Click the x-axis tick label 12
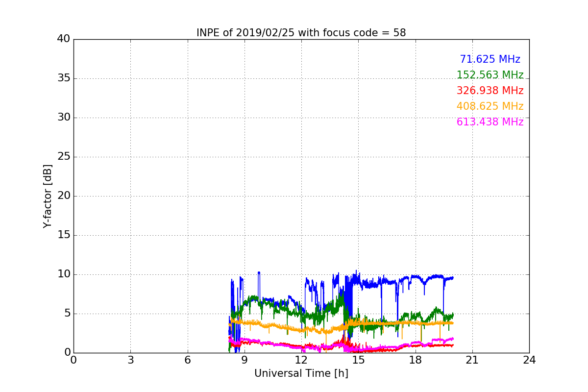The width and height of the screenshot is (588, 392). point(301,360)
